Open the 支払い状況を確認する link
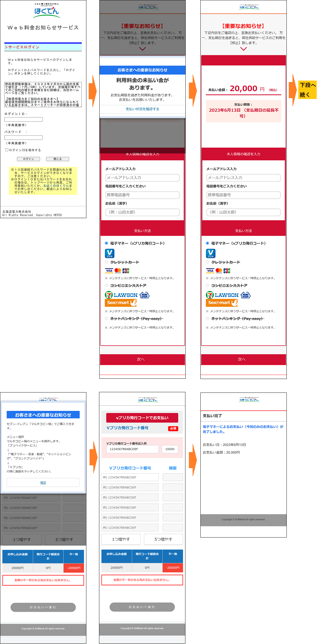This screenshot has height=644, width=319. tap(142, 109)
